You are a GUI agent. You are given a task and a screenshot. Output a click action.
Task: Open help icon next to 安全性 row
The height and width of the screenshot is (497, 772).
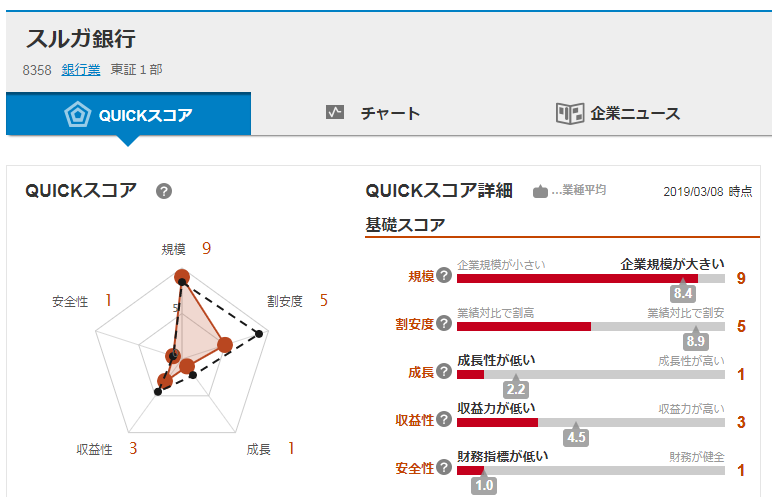click(444, 467)
